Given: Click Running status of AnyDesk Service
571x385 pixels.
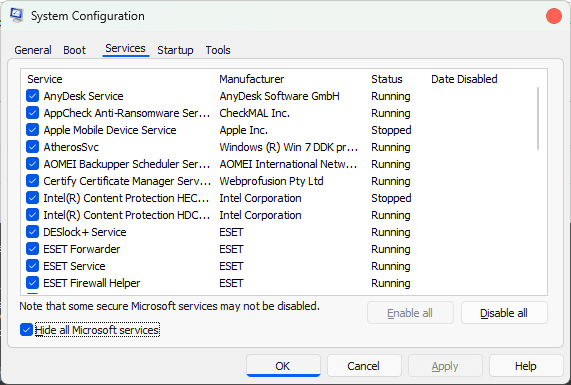Looking at the screenshot, I should point(391,96).
